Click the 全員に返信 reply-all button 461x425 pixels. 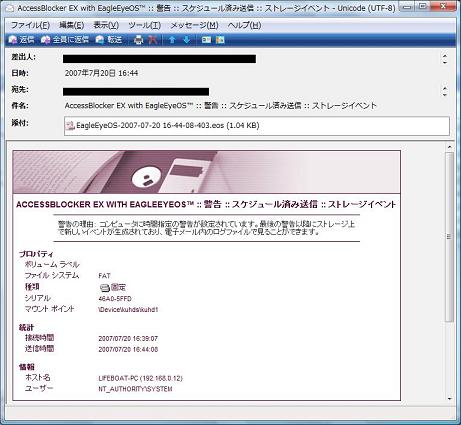(65, 40)
